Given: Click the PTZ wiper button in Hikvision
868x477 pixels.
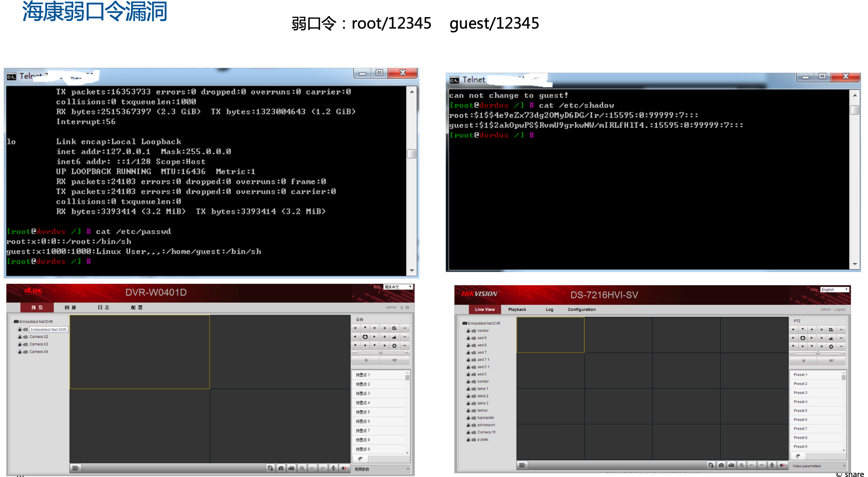Looking at the screenshot, I should [x=831, y=361].
